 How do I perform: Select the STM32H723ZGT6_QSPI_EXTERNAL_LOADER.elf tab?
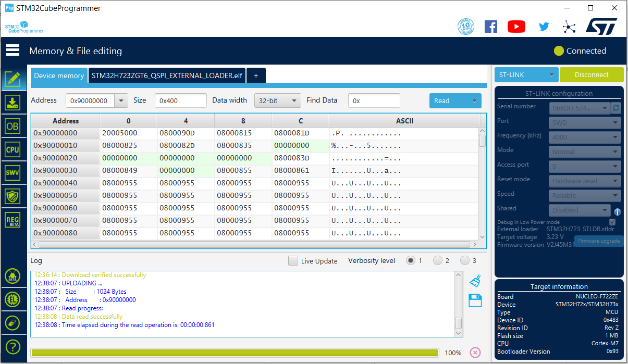click(168, 75)
